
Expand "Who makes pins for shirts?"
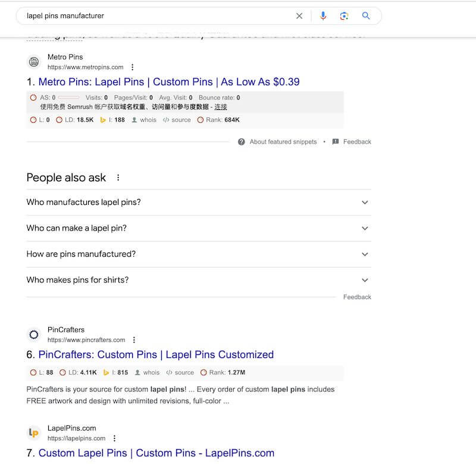coord(365,280)
